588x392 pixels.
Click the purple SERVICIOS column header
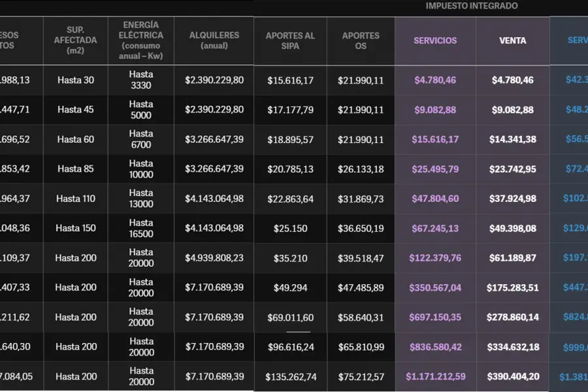click(x=435, y=41)
